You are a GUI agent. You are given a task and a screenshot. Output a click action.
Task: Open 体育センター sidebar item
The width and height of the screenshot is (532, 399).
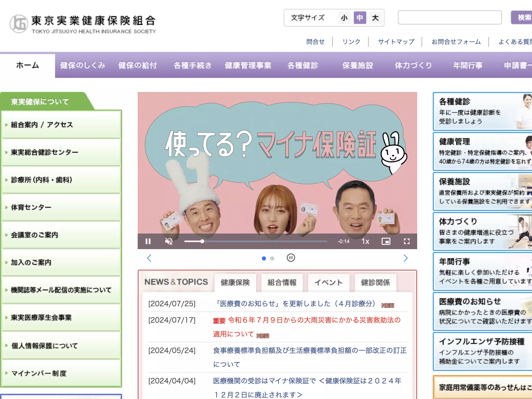click(x=61, y=207)
